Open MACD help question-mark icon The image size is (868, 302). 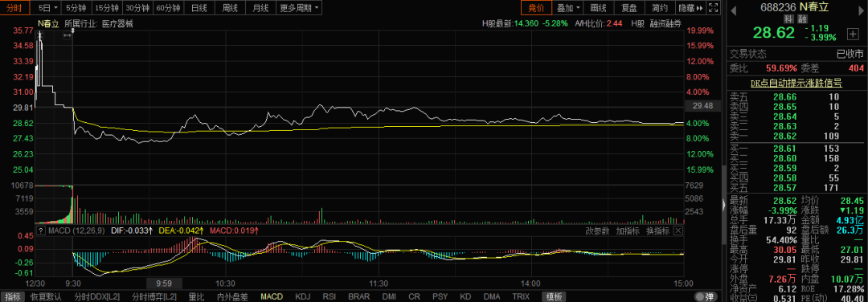click(x=40, y=230)
